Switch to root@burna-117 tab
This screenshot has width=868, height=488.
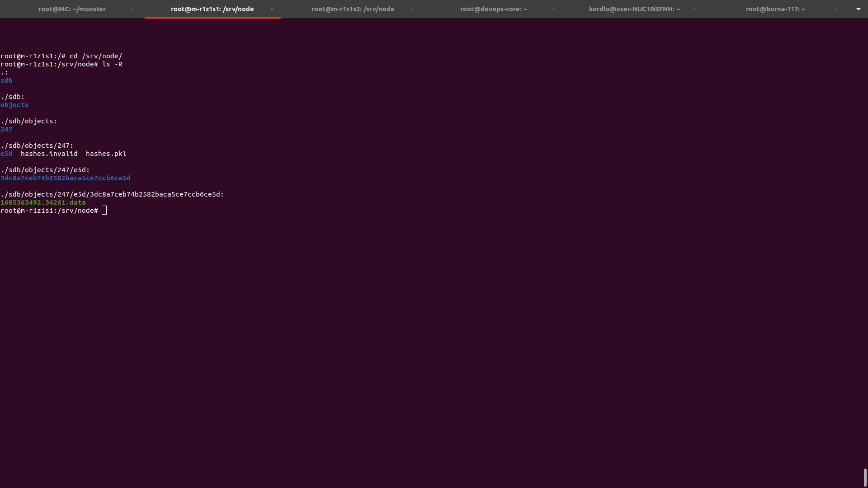(x=775, y=9)
